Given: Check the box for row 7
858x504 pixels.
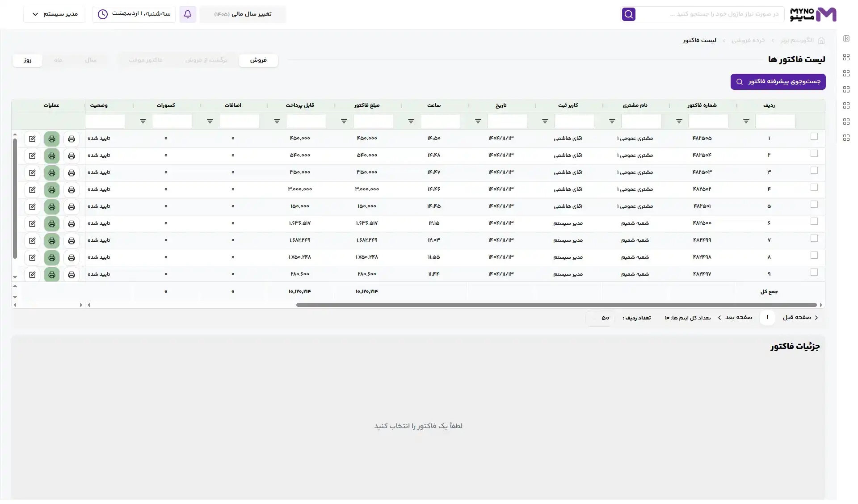Looking at the screenshot, I should coord(814,238).
